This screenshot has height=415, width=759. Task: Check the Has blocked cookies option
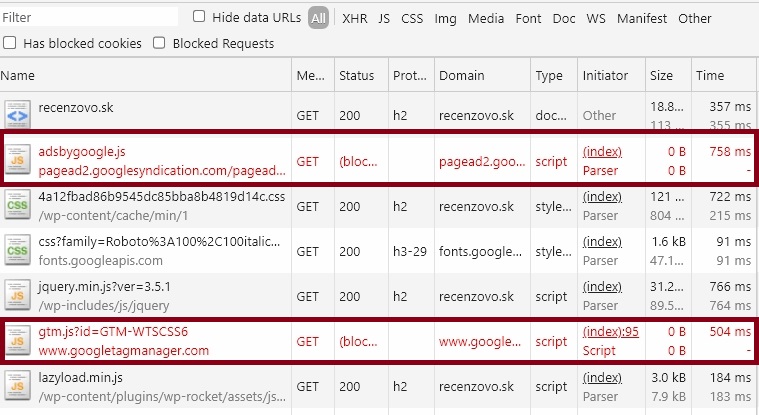tap(10, 43)
